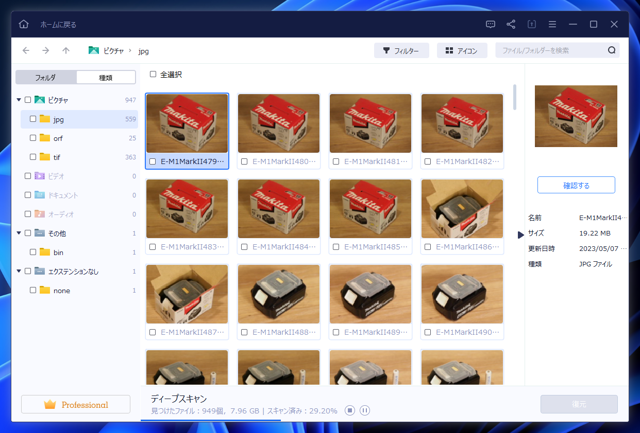The image size is (640, 433).
Task: Select the E-M1MarkII482 thumbnail
Action: (462, 123)
